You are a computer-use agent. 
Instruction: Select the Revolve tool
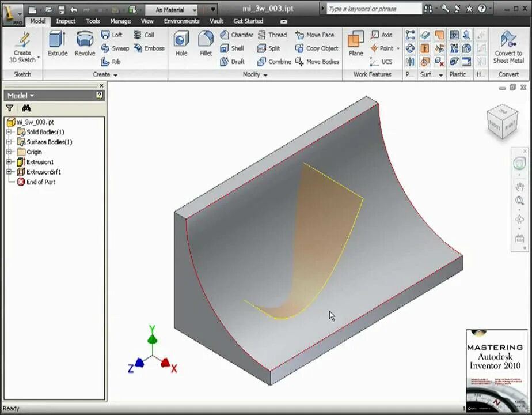[85, 46]
